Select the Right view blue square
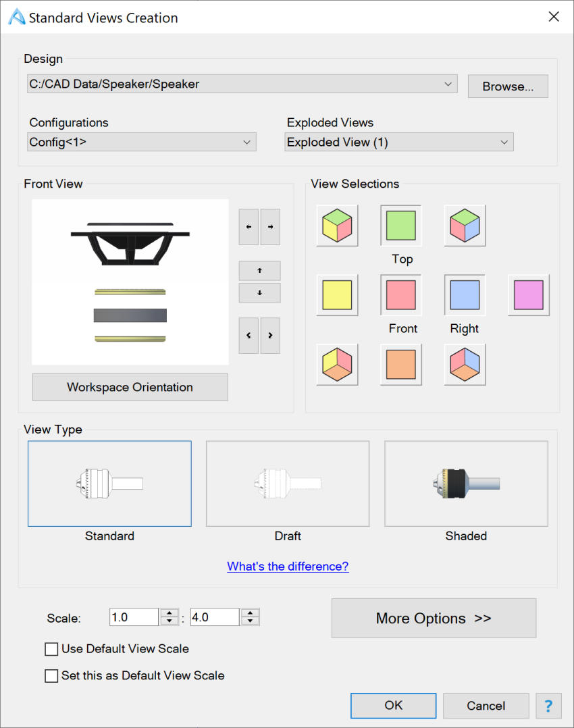This screenshot has height=728, width=574. [x=465, y=295]
